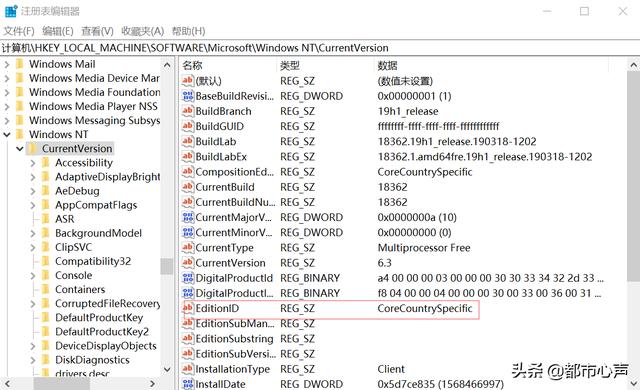Expand the BackgroundModel subkey
Screen dimensions: 640x390
[33, 233]
